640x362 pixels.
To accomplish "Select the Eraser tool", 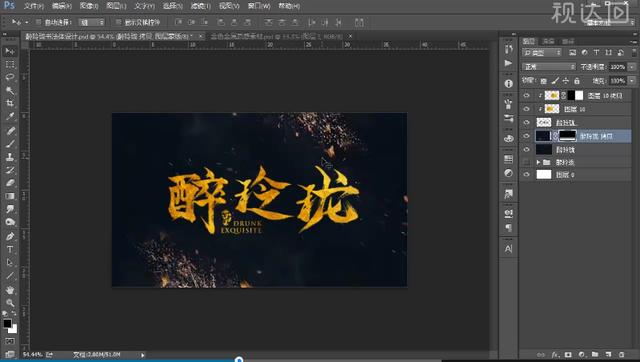I will pyautogui.click(x=10, y=183).
